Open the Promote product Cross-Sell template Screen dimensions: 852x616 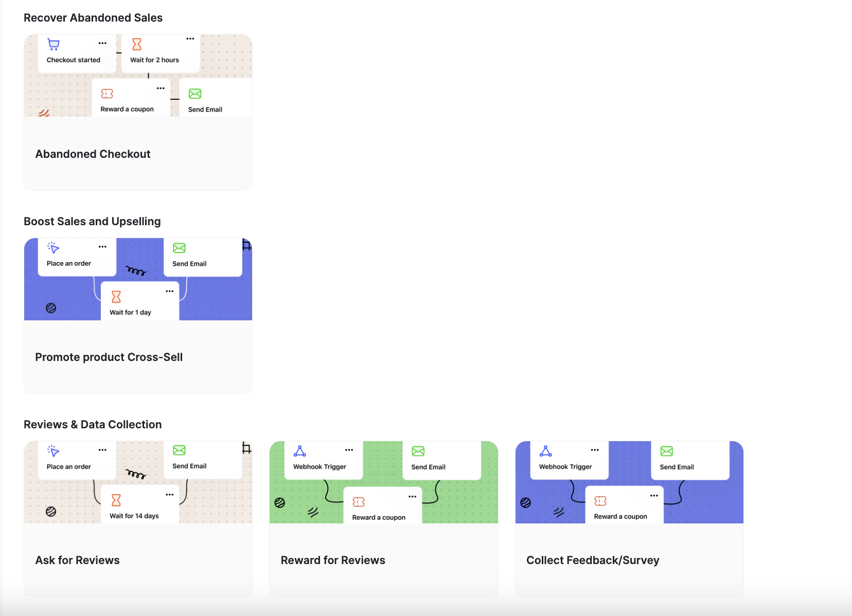pyautogui.click(x=138, y=357)
